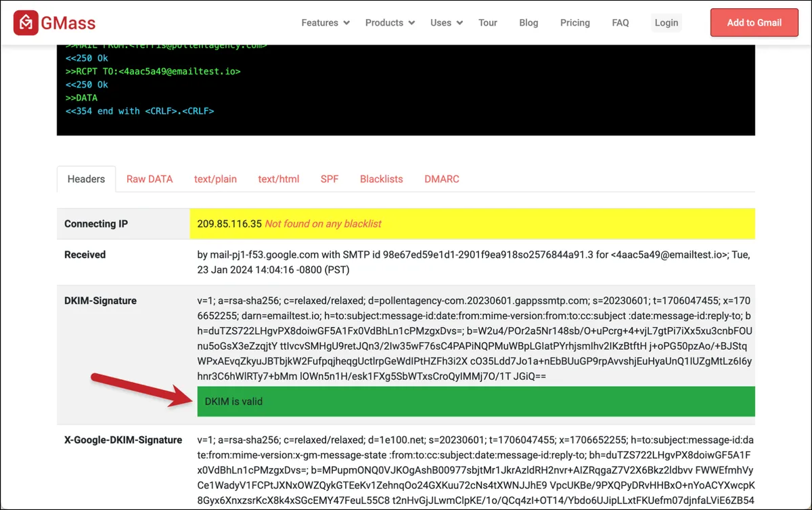Switch to the DMARC tab
Viewport: 812px width, 510px height.
442,179
